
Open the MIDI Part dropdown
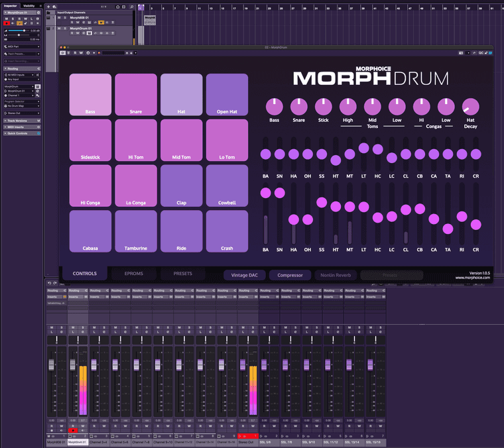pos(22,46)
